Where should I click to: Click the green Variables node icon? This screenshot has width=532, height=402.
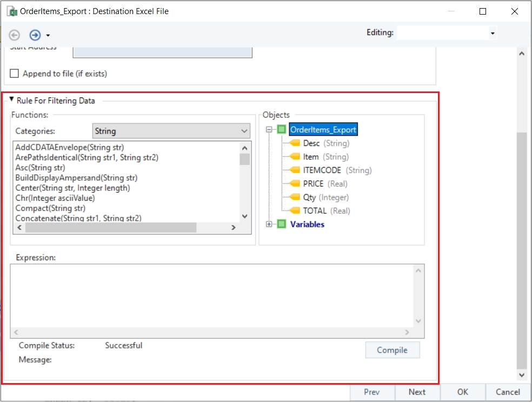pyautogui.click(x=281, y=224)
